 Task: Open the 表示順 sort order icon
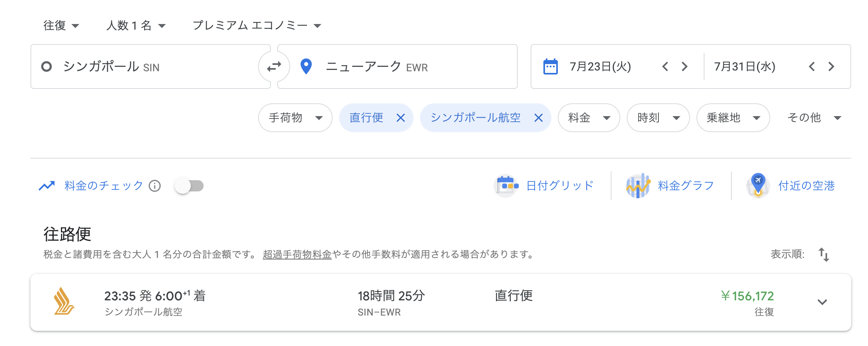point(824,255)
